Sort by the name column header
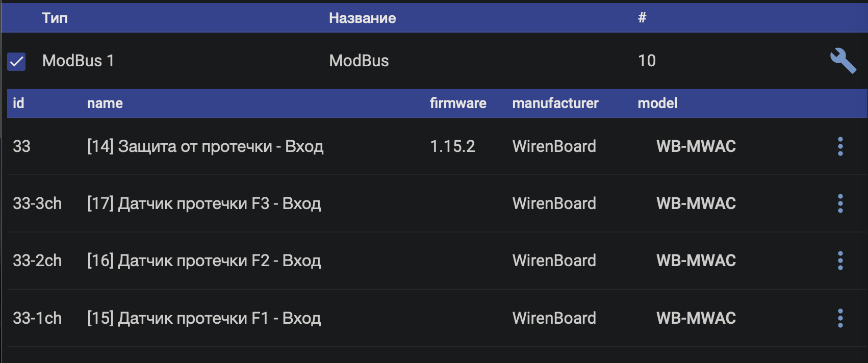Screen dimensions: 868x363 [105, 103]
